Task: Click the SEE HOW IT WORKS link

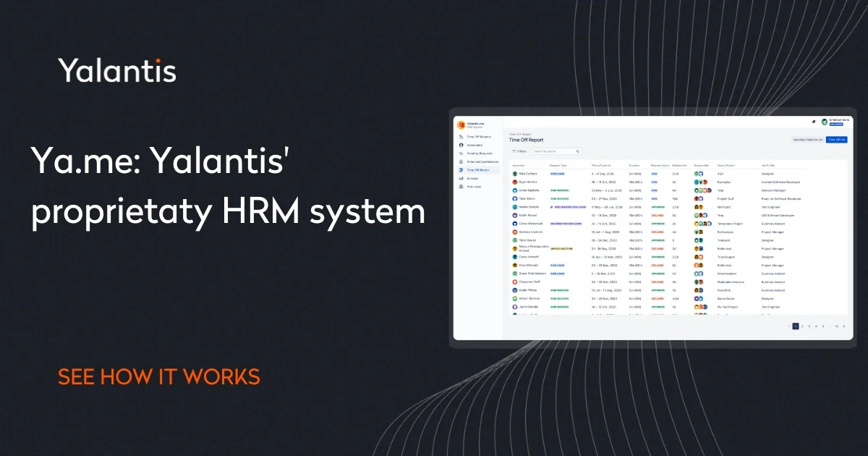Action: (158, 376)
